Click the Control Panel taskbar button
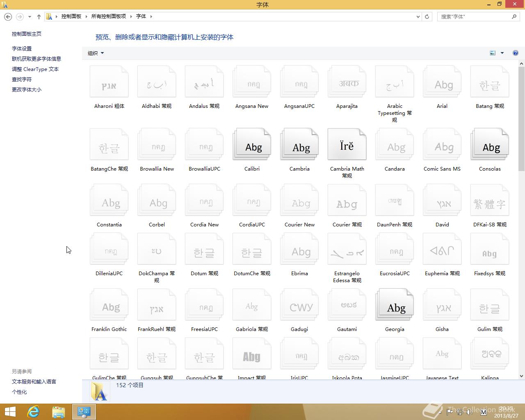This screenshot has height=420, width=525. point(84,412)
